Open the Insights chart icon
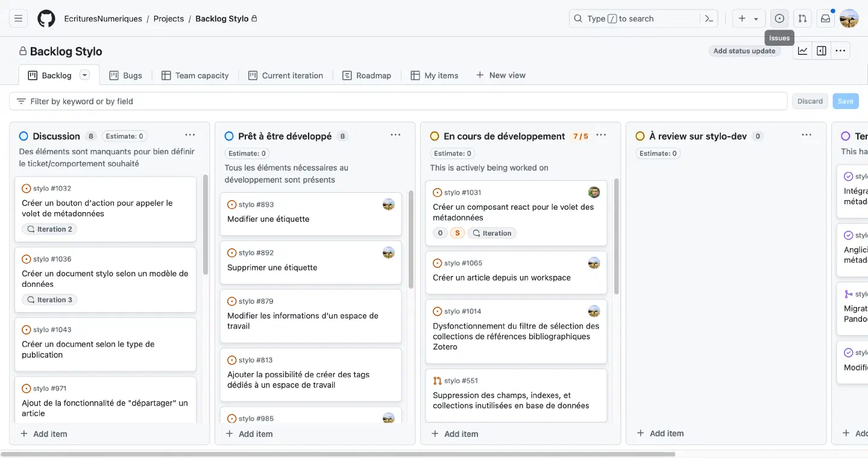Viewport: 868px width, 458px height. click(x=803, y=51)
